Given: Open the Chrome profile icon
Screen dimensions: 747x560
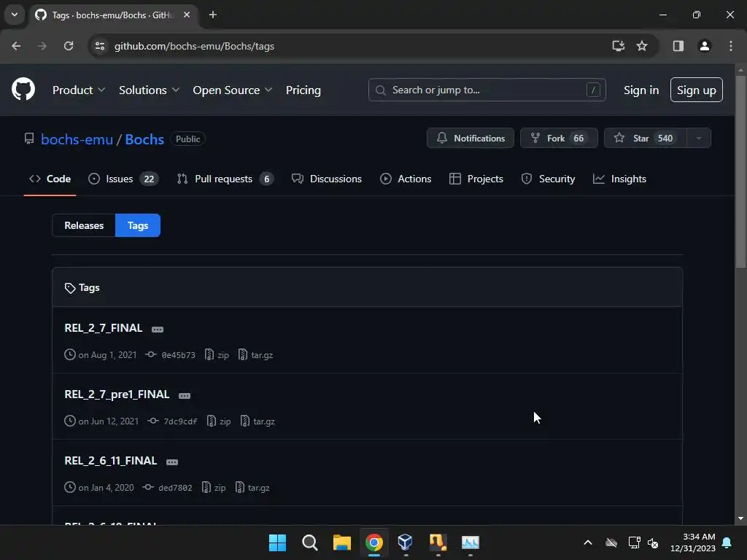Looking at the screenshot, I should point(704,46).
